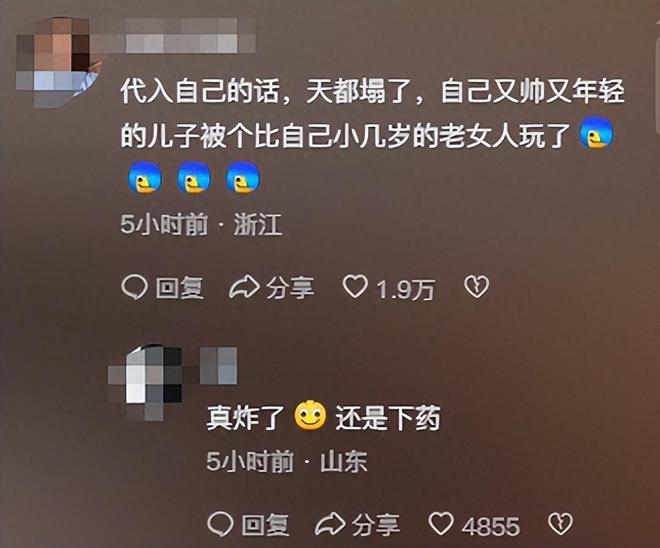
Task: Click 回复 text on the first comment
Action: [x=180, y=288]
